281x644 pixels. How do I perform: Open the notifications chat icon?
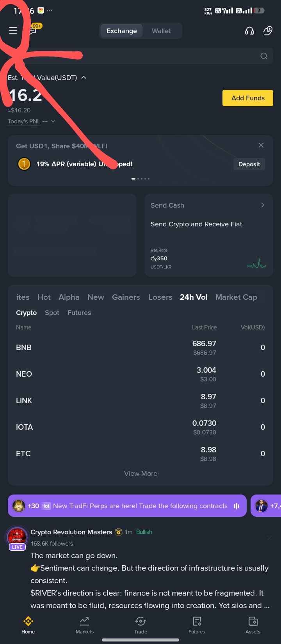tap(33, 30)
